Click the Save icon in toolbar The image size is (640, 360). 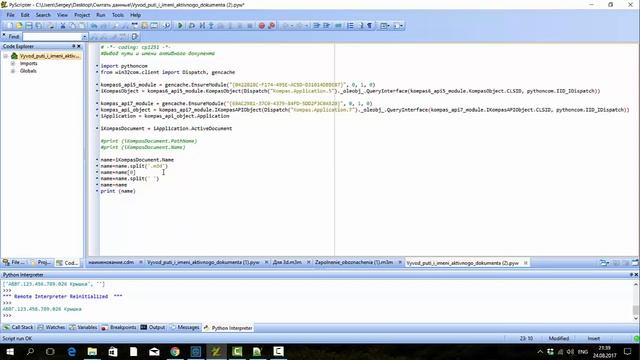[x=29, y=26]
